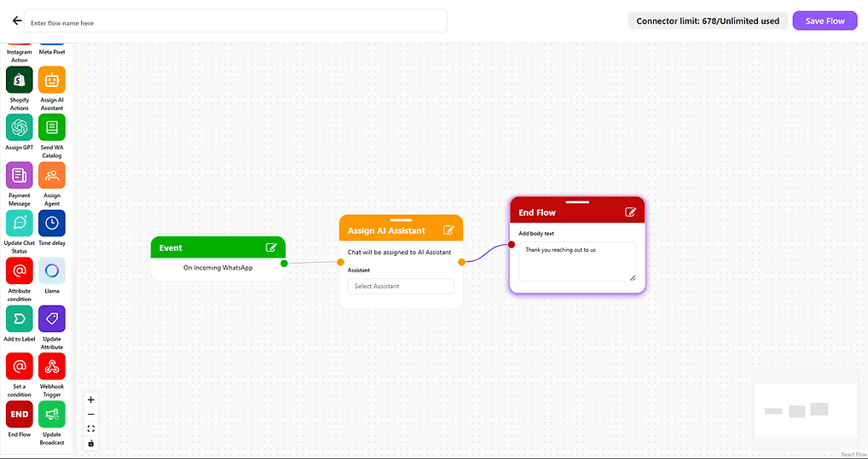
Task: Select the Assign AI Assistant sidebar icon
Action: pyautogui.click(x=52, y=79)
